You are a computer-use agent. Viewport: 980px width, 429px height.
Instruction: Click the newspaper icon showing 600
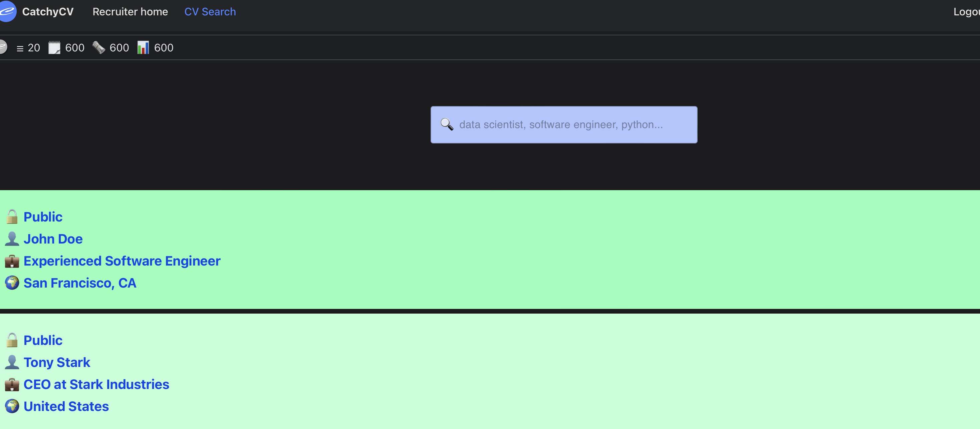click(x=99, y=48)
